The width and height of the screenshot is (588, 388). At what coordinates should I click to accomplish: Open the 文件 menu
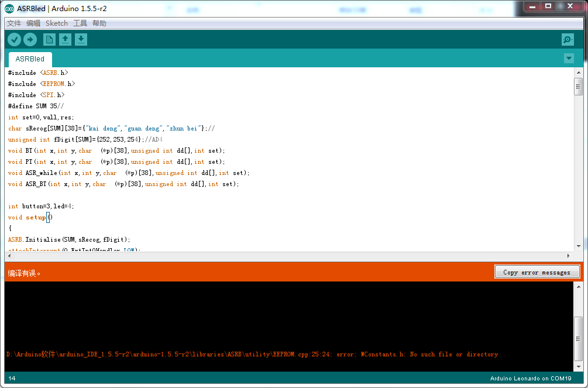click(x=14, y=23)
